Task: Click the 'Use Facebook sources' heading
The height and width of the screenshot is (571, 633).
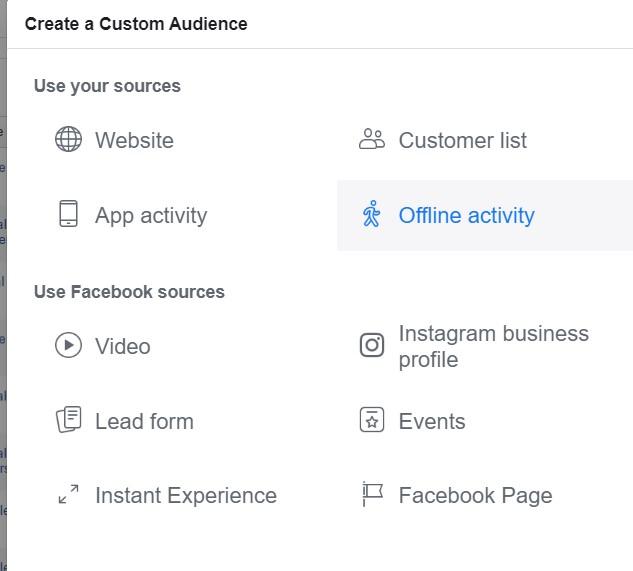Action: point(129,292)
